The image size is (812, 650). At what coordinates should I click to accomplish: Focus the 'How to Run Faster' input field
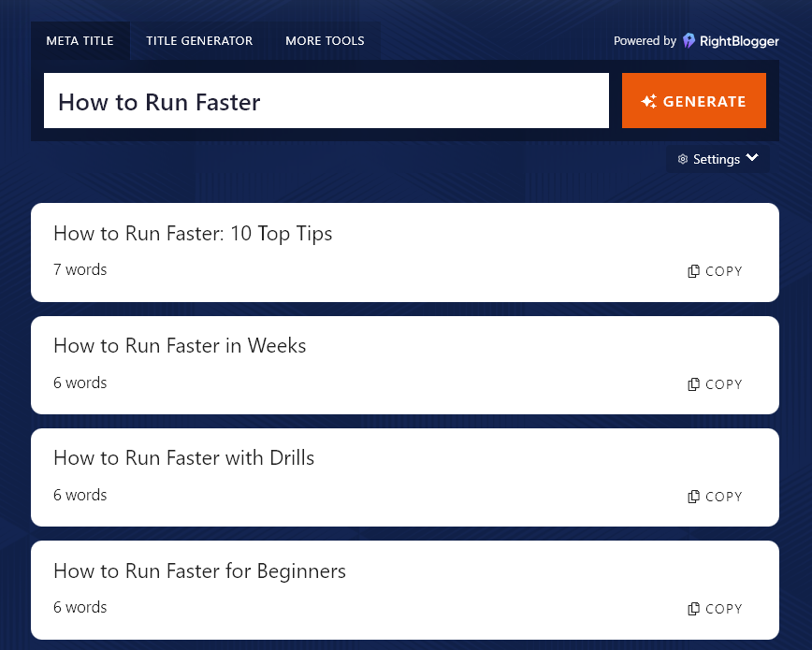[x=326, y=101]
